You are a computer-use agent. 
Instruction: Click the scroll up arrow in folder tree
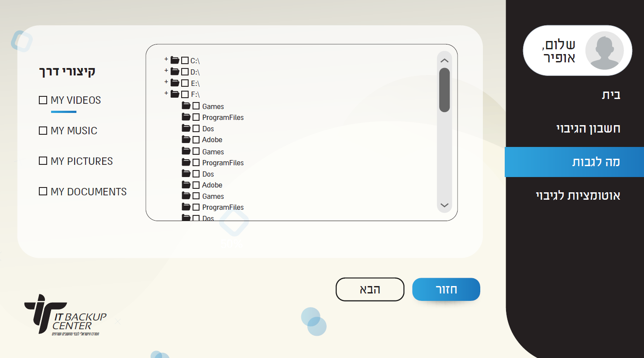click(x=444, y=61)
